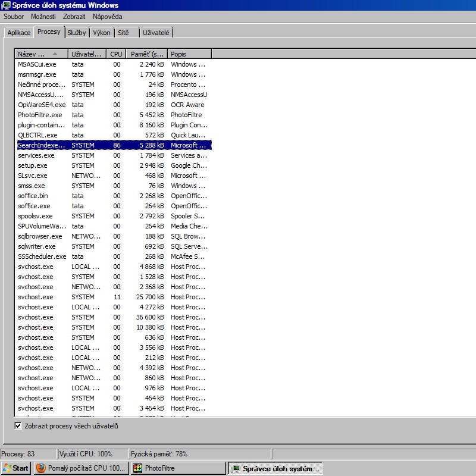
Task: Select the sqlbrowser.exe process
Action: (x=114, y=236)
